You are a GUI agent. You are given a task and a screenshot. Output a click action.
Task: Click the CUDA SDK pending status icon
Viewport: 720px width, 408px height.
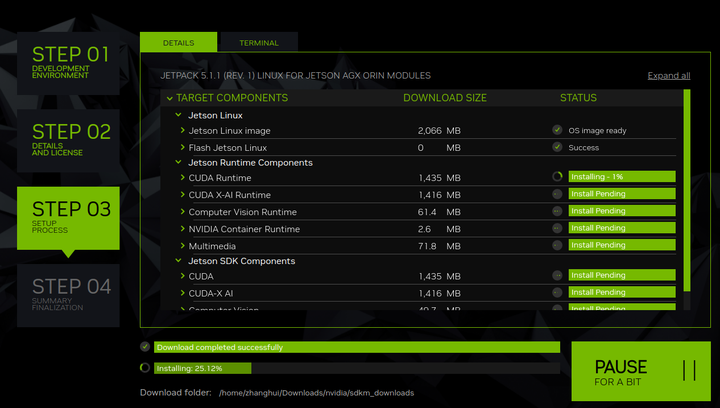point(557,275)
